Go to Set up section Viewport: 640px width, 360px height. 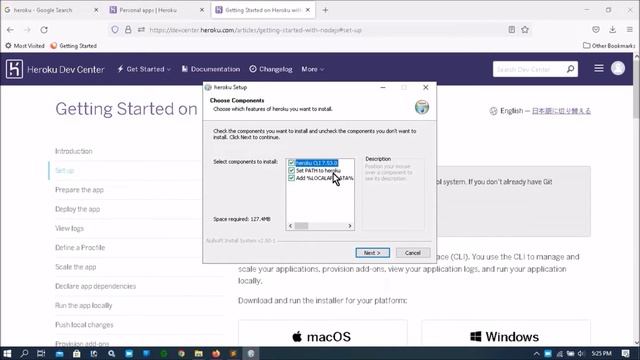[x=64, y=171]
